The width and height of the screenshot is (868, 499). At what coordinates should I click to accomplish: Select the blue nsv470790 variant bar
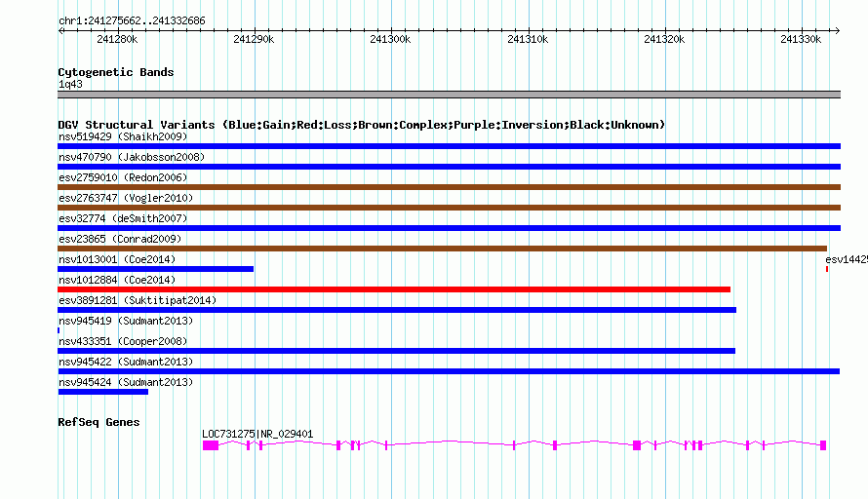coord(449,167)
